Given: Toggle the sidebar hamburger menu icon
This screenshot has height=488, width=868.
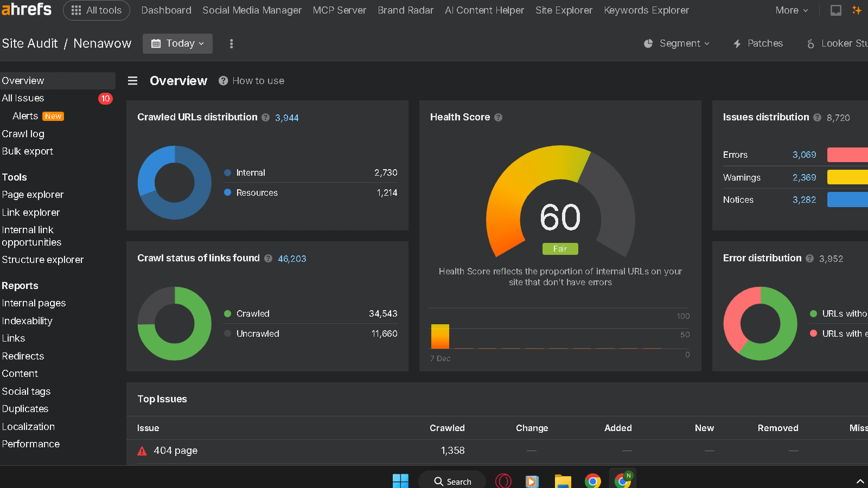Looking at the screenshot, I should (x=132, y=81).
